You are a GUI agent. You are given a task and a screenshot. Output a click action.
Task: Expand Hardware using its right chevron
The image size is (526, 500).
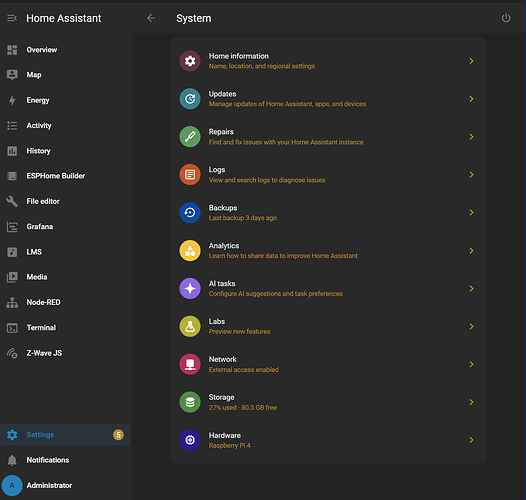pyautogui.click(x=471, y=440)
